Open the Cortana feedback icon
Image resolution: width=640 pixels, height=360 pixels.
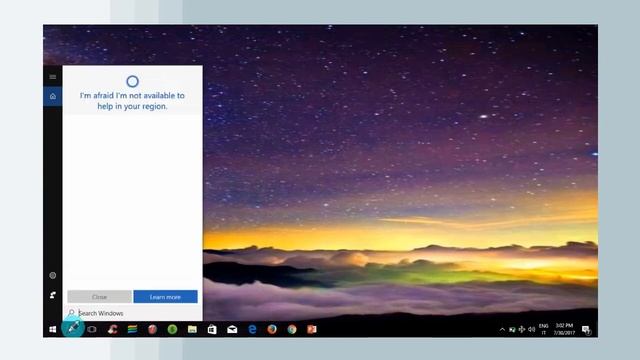pyautogui.click(x=53, y=295)
